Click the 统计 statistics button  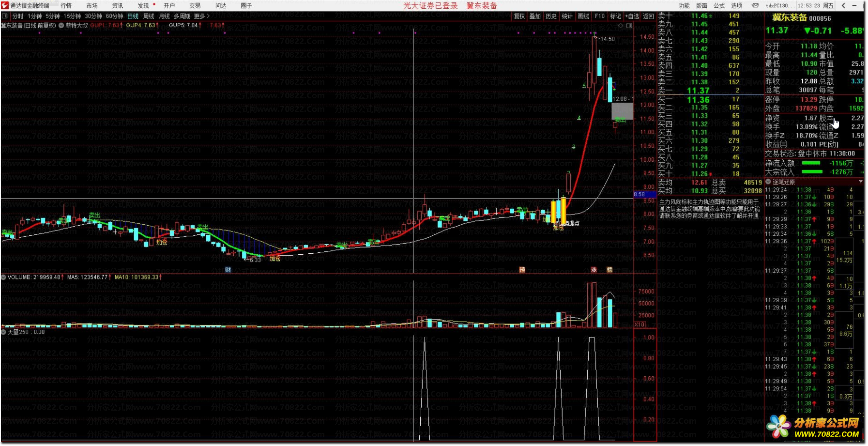567,16
